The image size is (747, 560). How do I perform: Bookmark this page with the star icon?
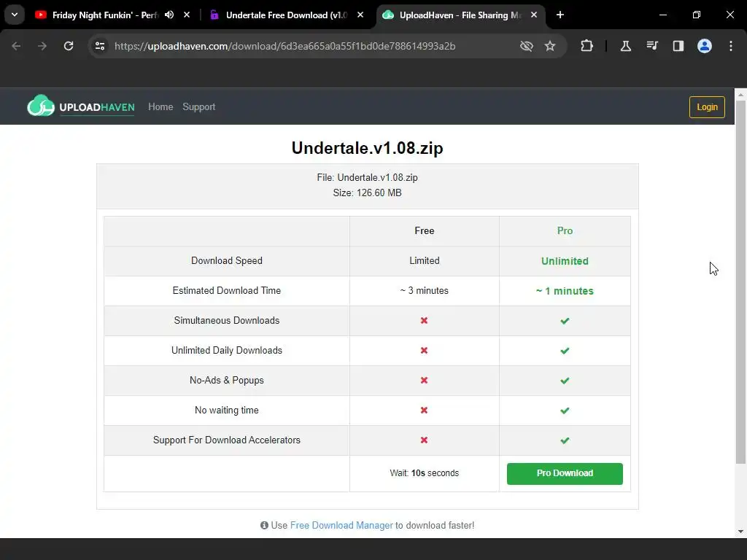click(x=550, y=46)
